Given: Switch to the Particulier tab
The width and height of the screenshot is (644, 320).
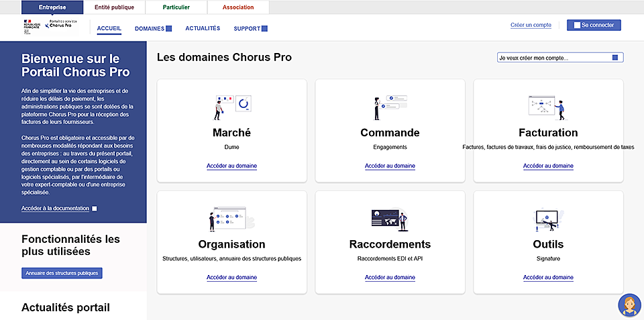Looking at the screenshot, I should [176, 7].
